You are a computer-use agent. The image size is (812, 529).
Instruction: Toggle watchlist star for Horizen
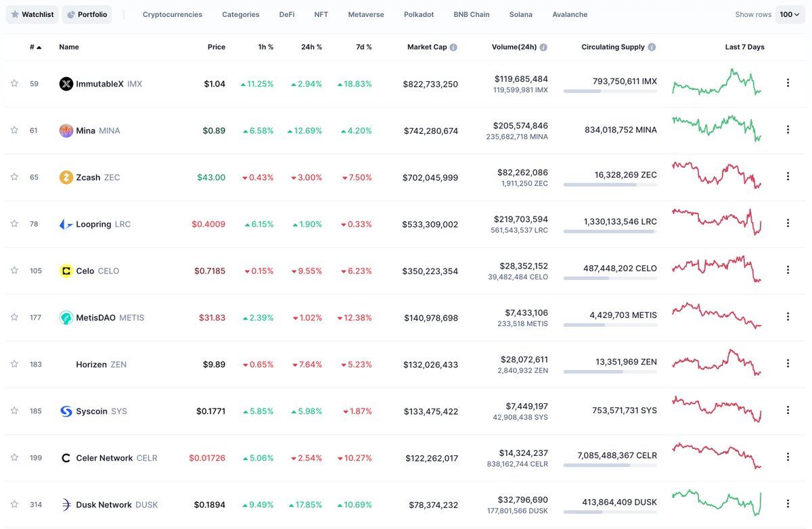pyautogui.click(x=14, y=363)
